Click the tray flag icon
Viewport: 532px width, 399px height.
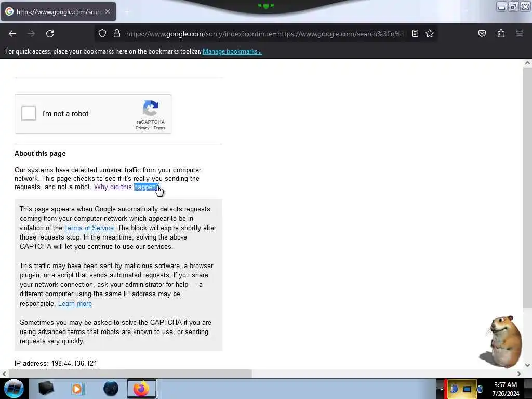[454, 389]
